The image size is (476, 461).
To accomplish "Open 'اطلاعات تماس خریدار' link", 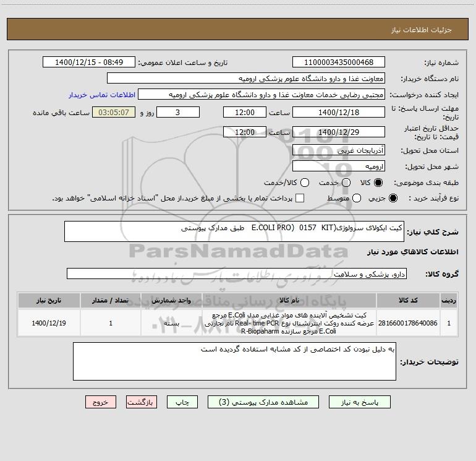I will pos(102,95).
